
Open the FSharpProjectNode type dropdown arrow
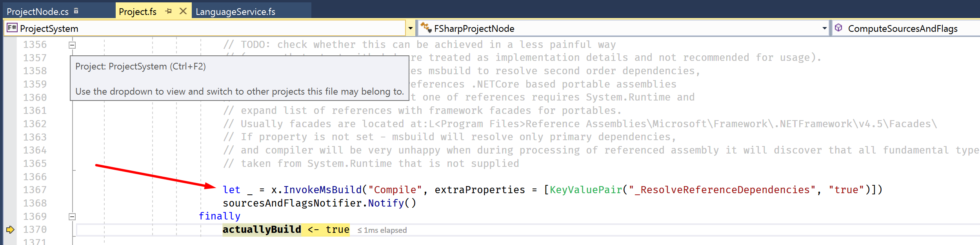(x=824, y=28)
